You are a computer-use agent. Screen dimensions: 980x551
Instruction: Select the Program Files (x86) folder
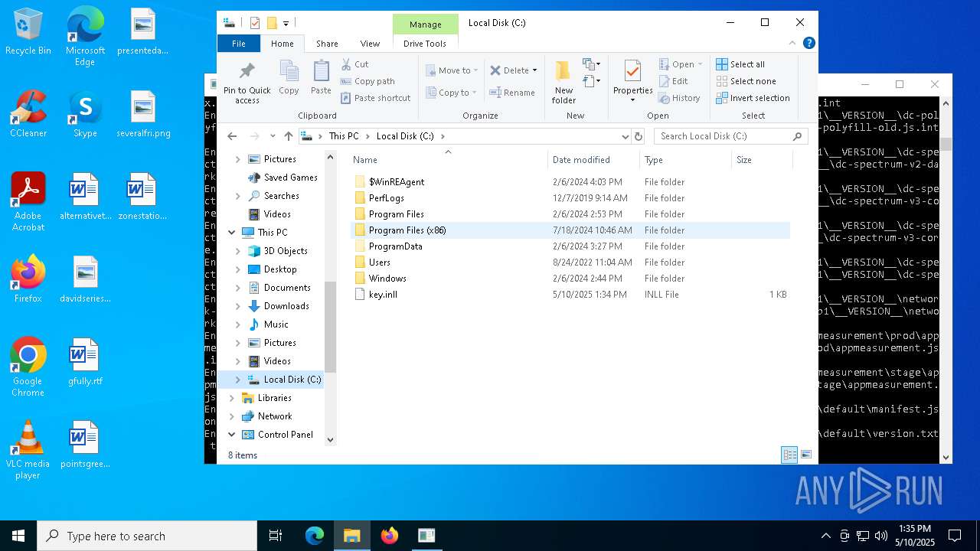point(570,230)
